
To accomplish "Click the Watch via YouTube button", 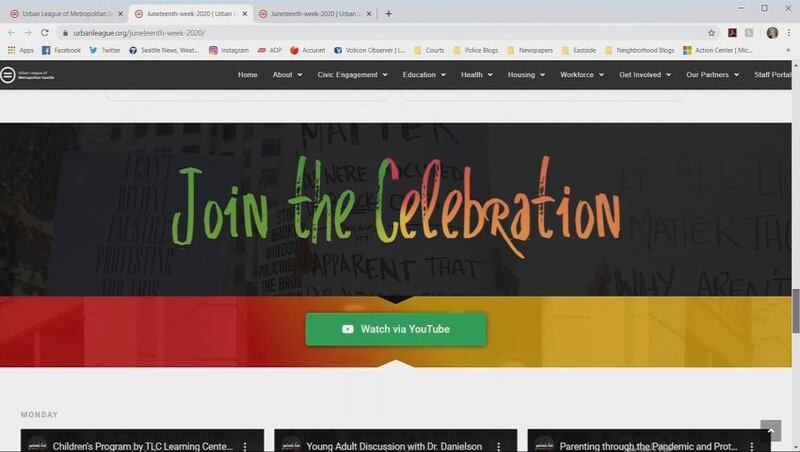I will (396, 329).
